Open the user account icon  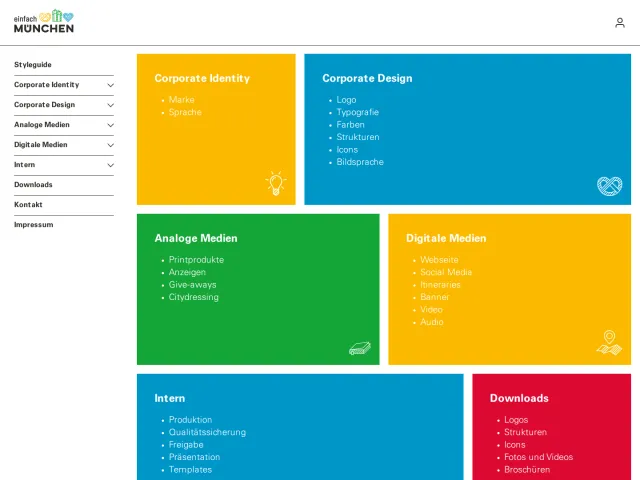[620, 22]
